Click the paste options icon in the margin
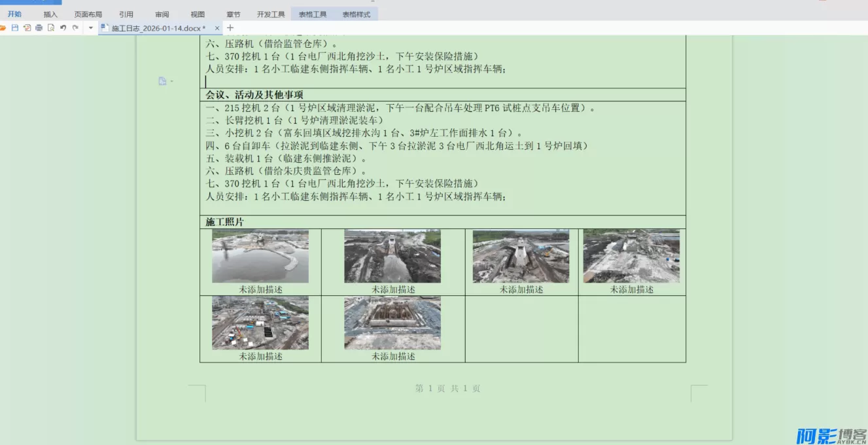Image resolution: width=868 pixels, height=445 pixels. pos(162,80)
